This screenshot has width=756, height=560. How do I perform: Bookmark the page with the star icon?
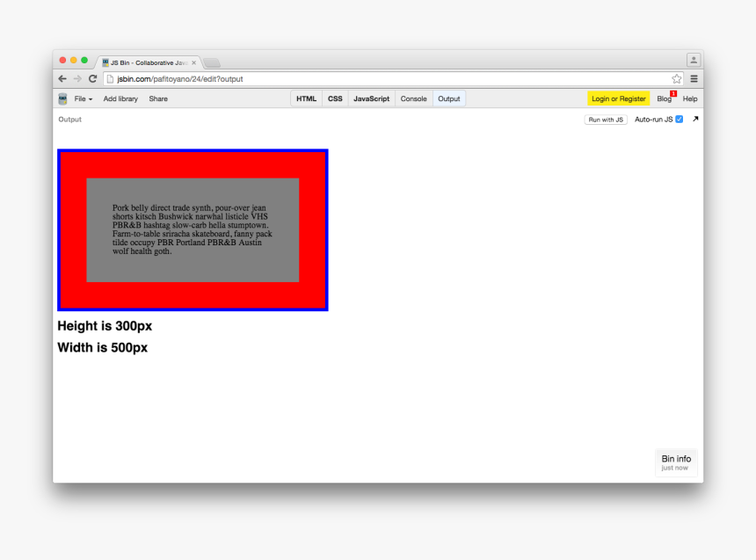click(x=677, y=78)
